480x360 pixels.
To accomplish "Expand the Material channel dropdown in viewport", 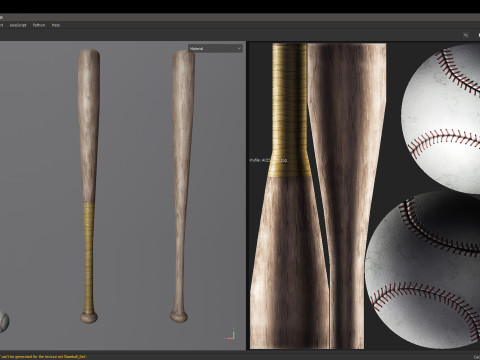I will 215,49.
